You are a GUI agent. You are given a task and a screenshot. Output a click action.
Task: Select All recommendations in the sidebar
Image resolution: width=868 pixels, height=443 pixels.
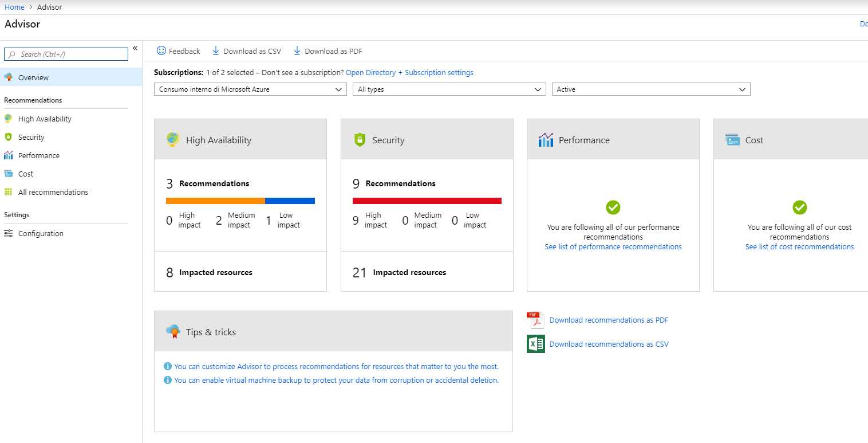tap(53, 192)
